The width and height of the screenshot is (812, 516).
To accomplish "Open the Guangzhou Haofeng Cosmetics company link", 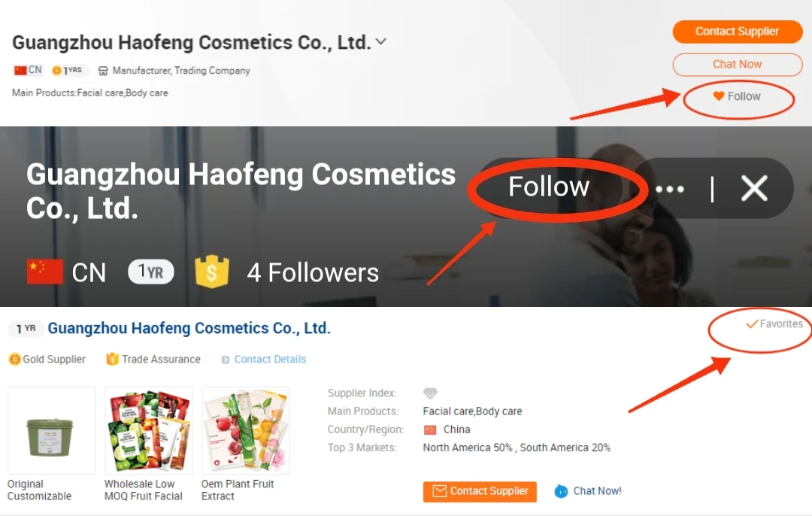I will 189,328.
